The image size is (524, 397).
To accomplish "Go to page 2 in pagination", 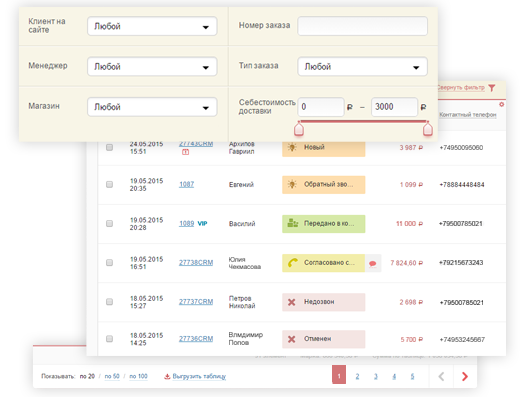I will [x=357, y=376].
